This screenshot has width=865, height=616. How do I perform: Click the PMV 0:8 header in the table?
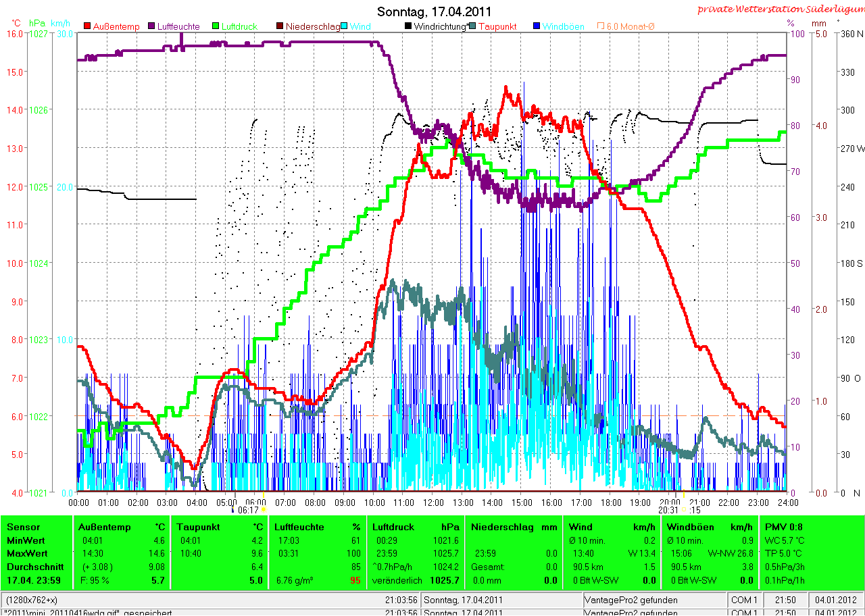tap(784, 527)
